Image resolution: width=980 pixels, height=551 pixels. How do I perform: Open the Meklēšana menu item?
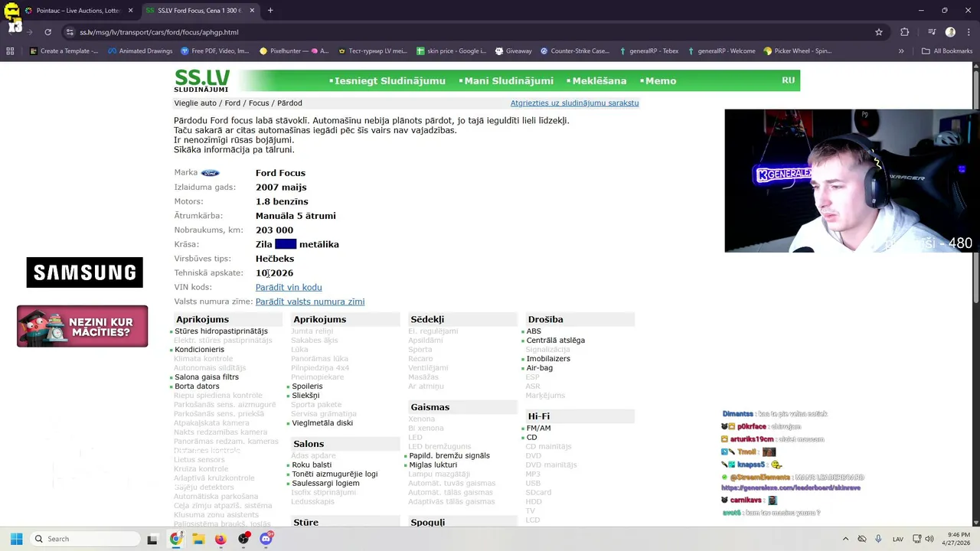coord(596,80)
